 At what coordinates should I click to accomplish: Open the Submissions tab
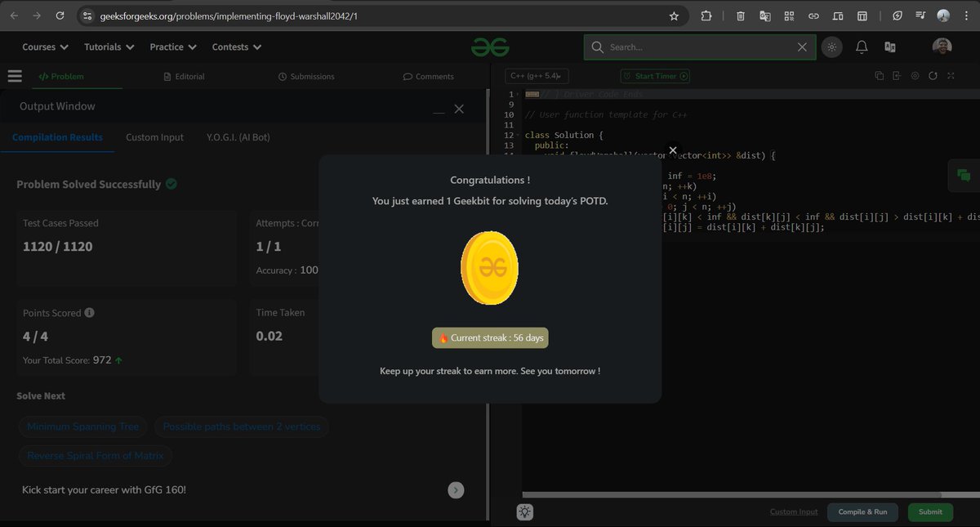(306, 77)
